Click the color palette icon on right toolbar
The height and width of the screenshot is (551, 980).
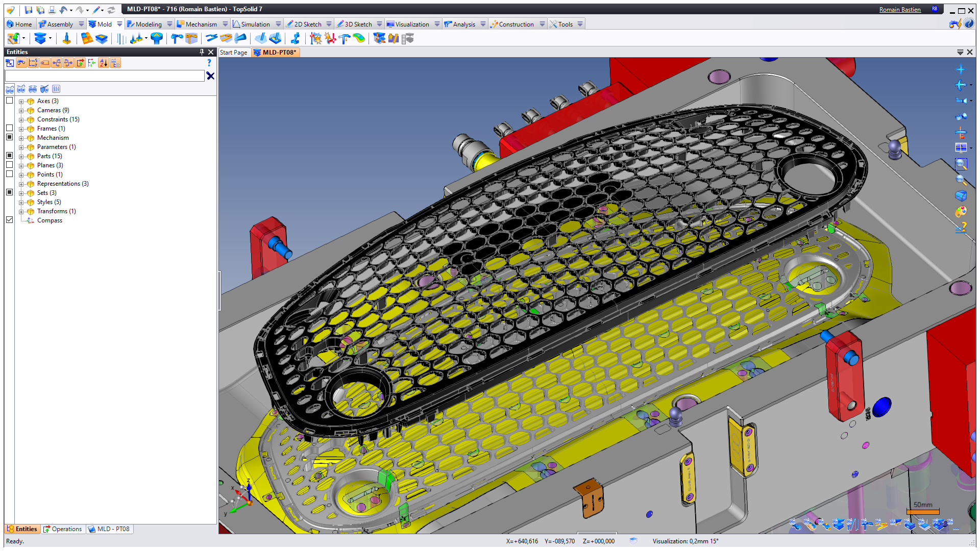pos(961,211)
